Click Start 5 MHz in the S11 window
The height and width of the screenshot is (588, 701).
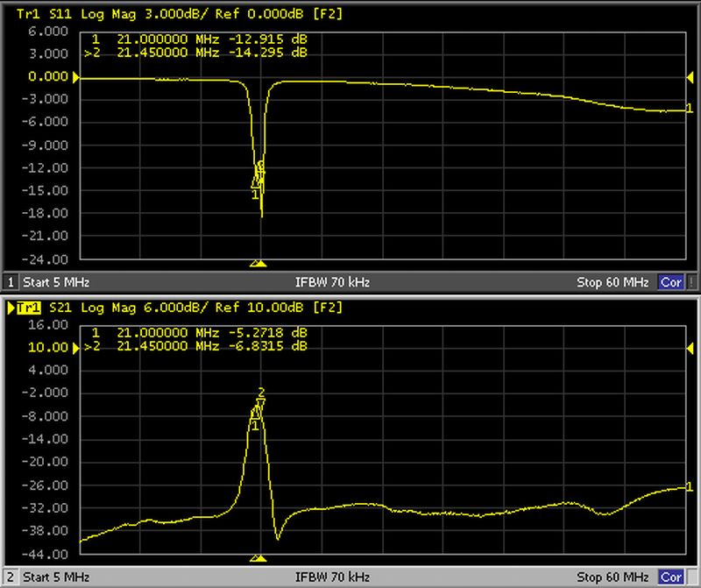[x=56, y=283]
